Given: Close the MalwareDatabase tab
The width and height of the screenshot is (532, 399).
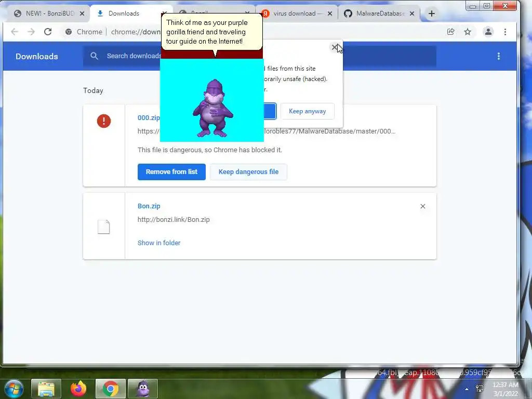Looking at the screenshot, I should click(412, 14).
